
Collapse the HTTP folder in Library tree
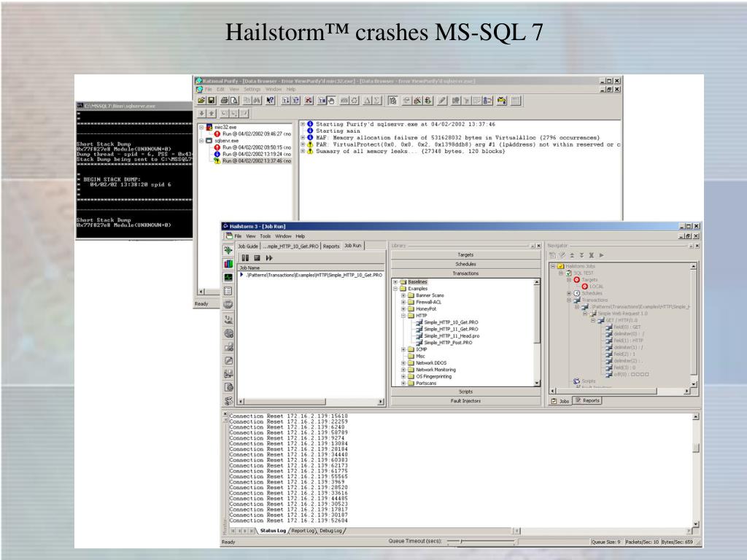pyautogui.click(x=403, y=315)
